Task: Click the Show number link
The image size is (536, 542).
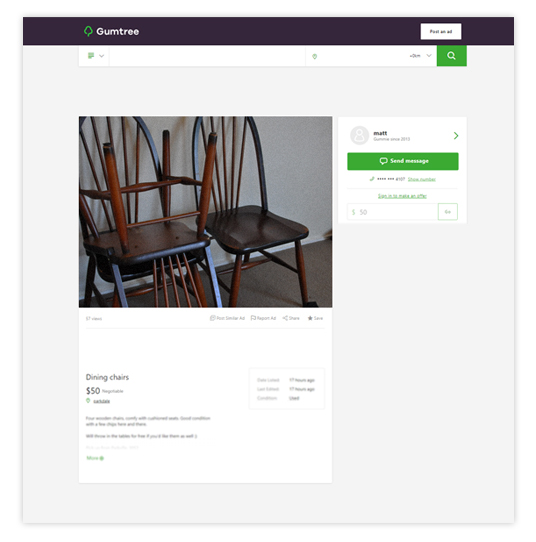Action: tap(422, 179)
